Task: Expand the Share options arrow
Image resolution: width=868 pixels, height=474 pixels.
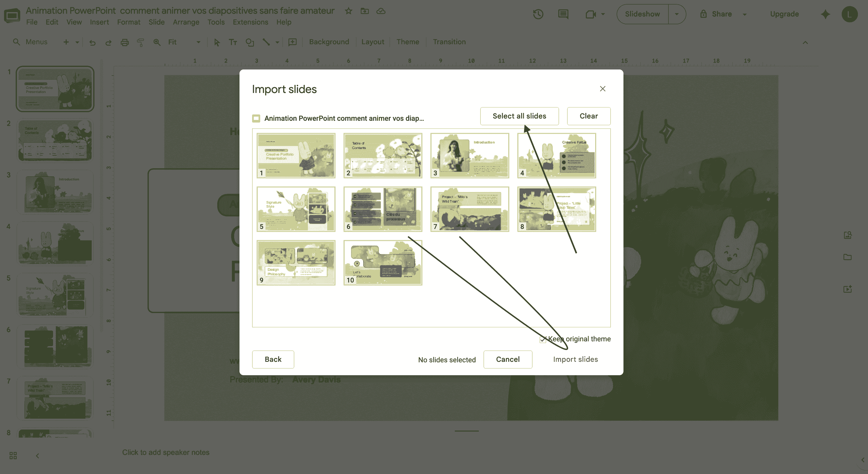Action: point(745,14)
